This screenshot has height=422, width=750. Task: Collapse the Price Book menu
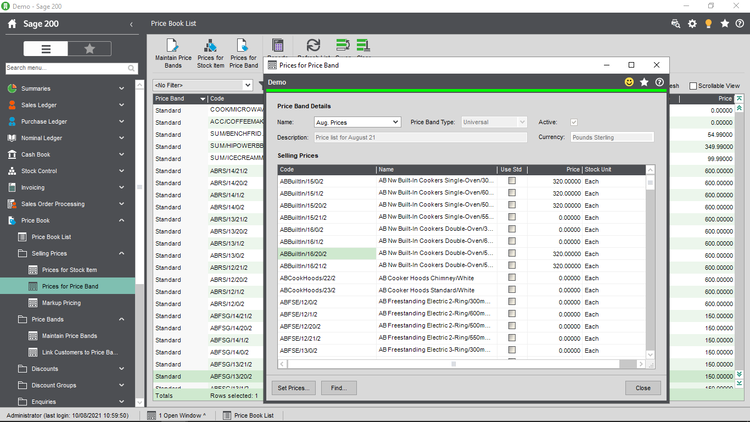pos(121,221)
